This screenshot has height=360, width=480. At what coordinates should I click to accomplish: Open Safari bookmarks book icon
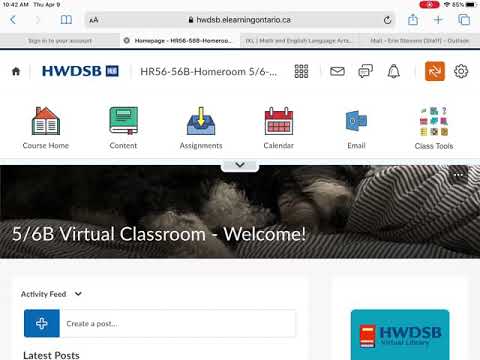pos(66,20)
